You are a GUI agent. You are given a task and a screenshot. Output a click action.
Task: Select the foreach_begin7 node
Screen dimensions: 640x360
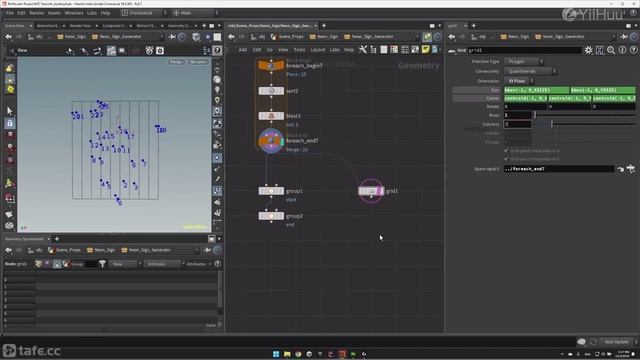coord(271,65)
